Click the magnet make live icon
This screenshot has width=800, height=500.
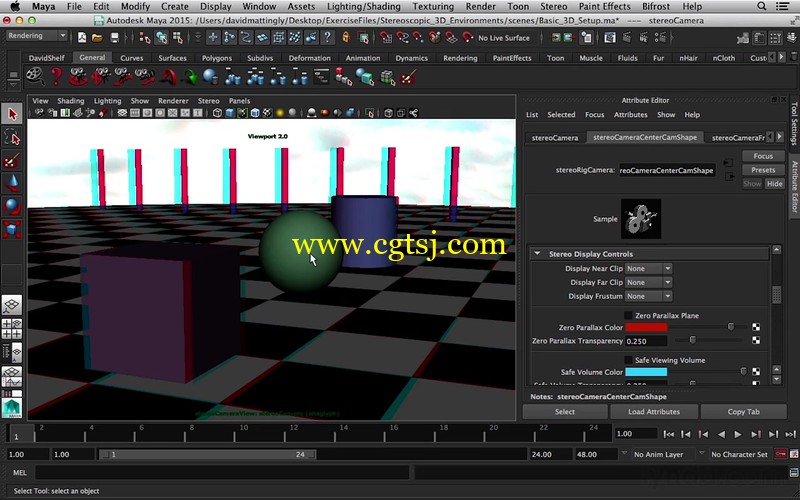(467, 38)
